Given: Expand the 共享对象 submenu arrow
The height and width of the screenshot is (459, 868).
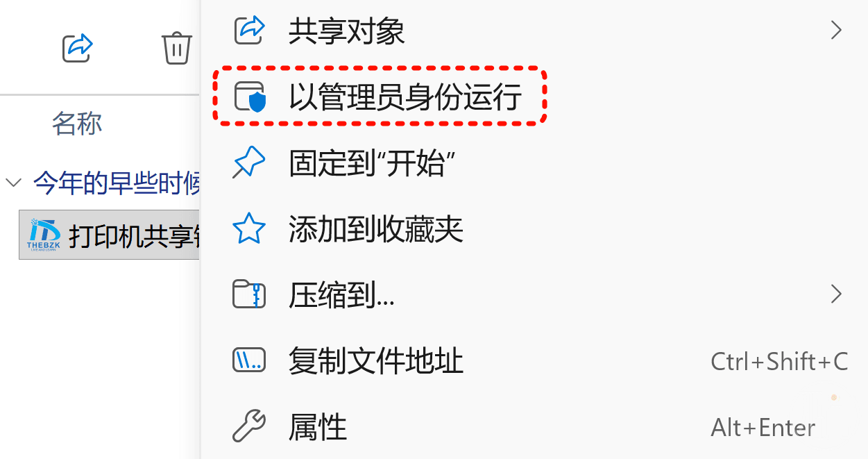Looking at the screenshot, I should 836,30.
